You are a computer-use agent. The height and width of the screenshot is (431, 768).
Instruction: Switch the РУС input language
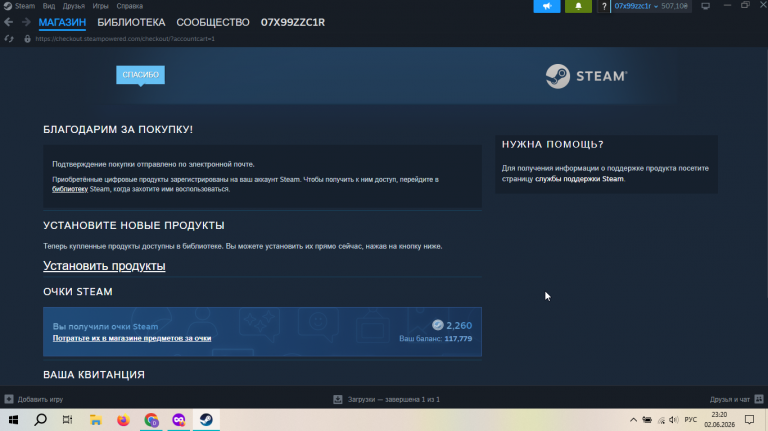pyautogui.click(x=691, y=420)
